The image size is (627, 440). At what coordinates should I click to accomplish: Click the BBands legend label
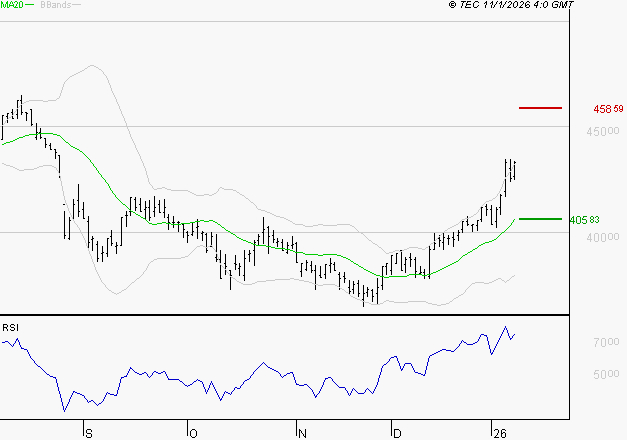tap(56, 5)
